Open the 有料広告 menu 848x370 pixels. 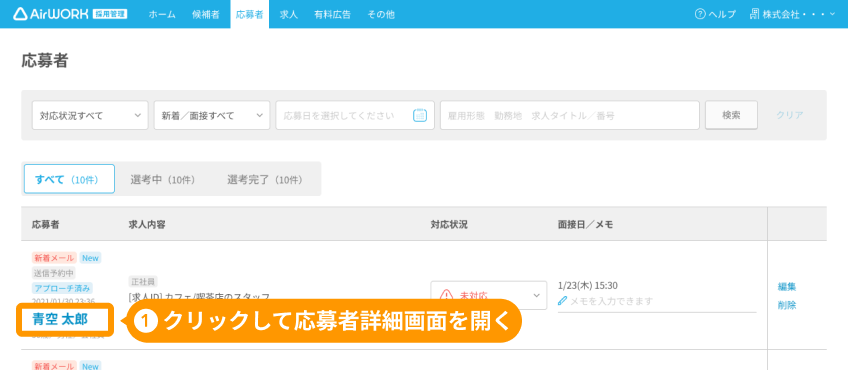pyautogui.click(x=332, y=15)
